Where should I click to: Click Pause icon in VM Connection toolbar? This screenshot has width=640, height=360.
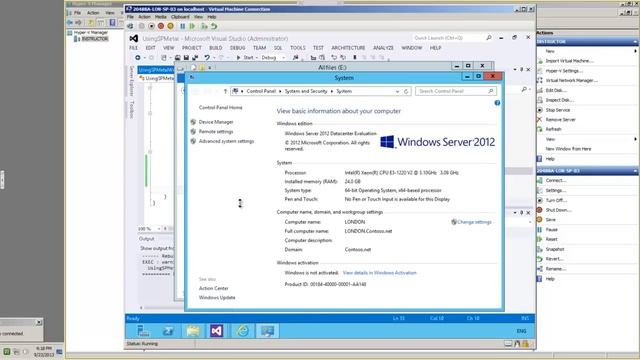182,26
